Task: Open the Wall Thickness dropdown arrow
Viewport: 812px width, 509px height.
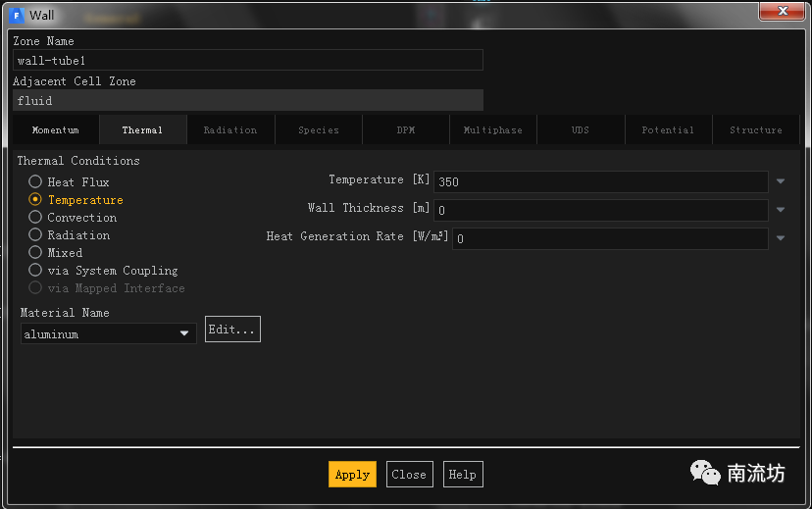Action: pyautogui.click(x=781, y=210)
